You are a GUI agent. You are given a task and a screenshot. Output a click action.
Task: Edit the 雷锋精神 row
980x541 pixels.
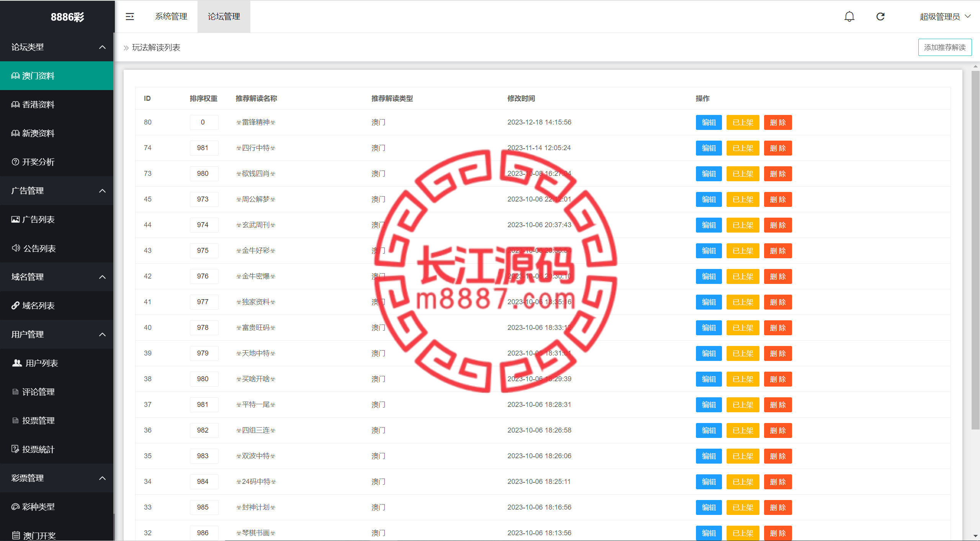[709, 122]
